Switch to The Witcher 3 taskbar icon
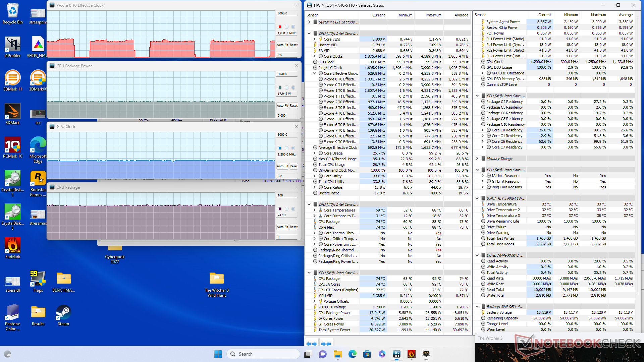Screen dimensions: 644x362 [x=426, y=354]
